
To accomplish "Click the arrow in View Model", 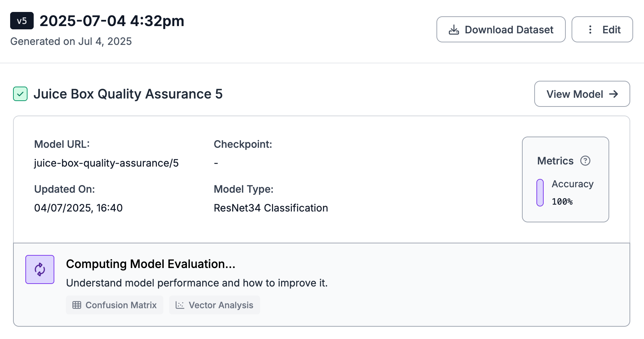I will tap(614, 94).
